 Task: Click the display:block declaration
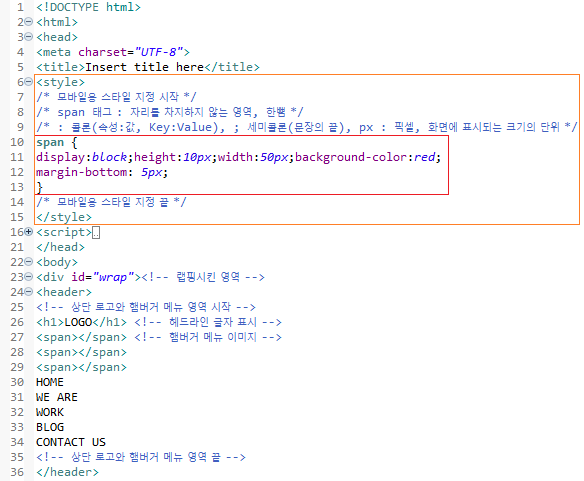[82, 157]
